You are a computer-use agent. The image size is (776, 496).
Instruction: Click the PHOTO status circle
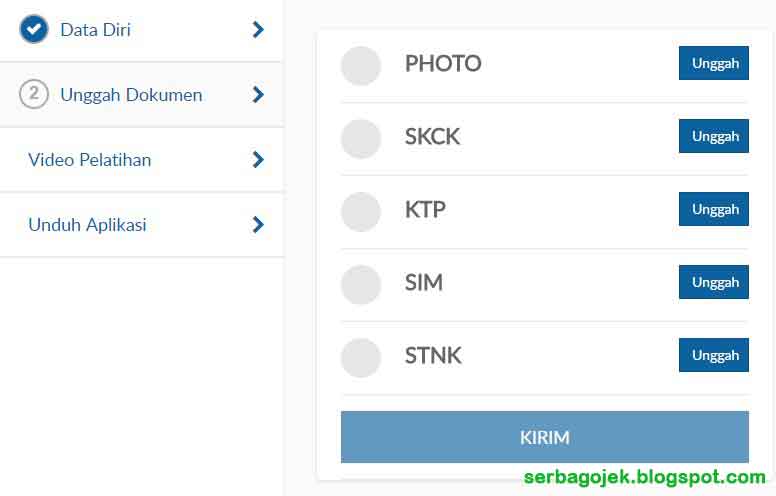point(361,65)
